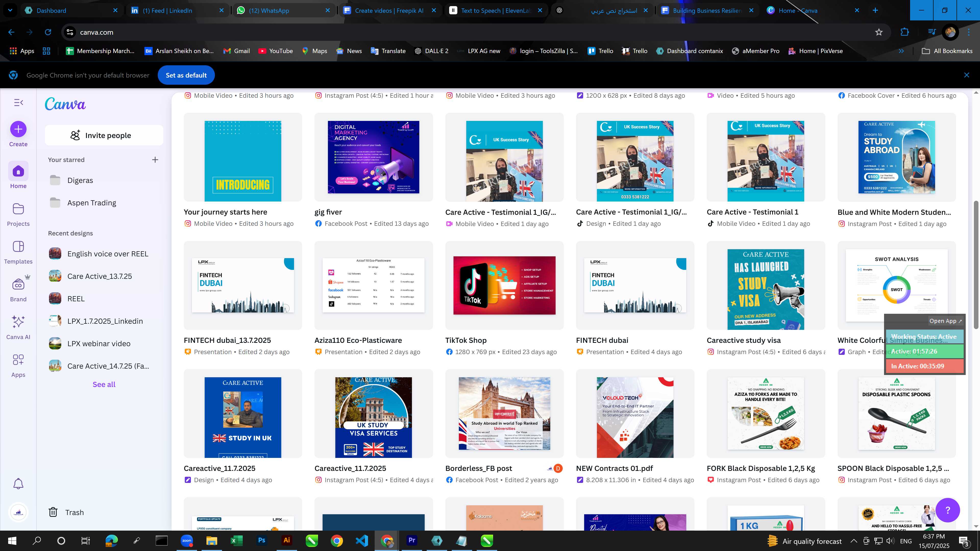Open a new browser tab
Image resolution: width=980 pixels, height=551 pixels.
[x=875, y=10]
